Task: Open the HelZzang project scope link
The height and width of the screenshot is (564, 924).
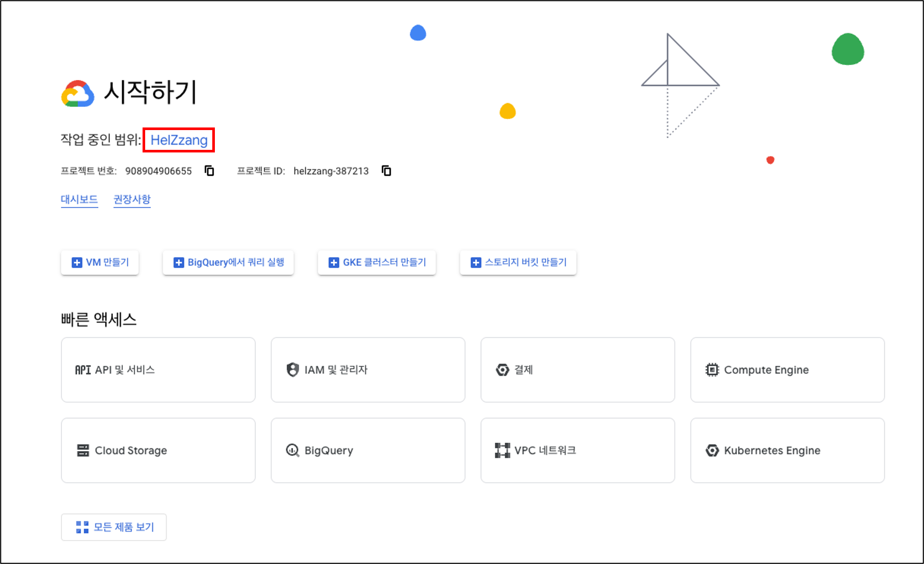Action: (x=179, y=140)
